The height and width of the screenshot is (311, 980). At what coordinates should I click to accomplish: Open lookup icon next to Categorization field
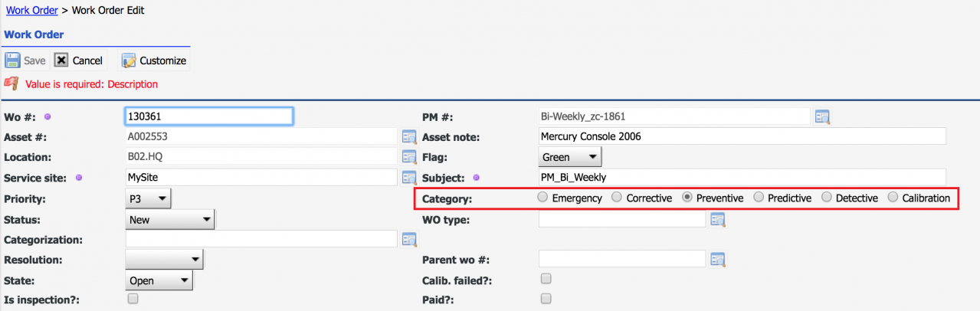pos(410,240)
